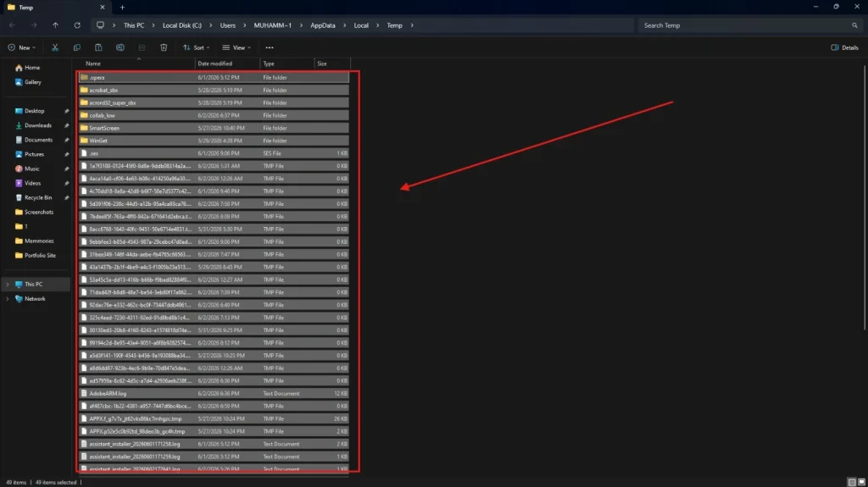Toggle the Details pane button
868x487 pixels.
click(845, 47)
